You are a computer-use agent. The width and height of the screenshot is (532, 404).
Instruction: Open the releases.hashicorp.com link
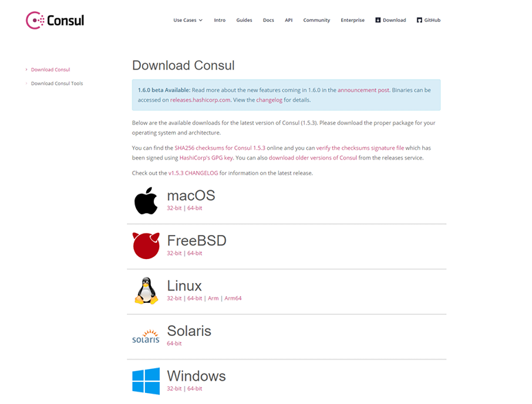200,100
